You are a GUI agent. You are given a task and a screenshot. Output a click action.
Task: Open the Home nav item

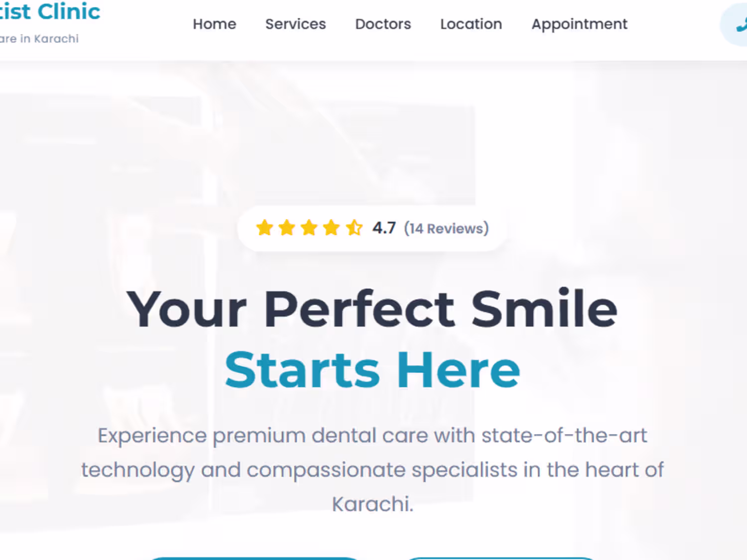tap(215, 24)
